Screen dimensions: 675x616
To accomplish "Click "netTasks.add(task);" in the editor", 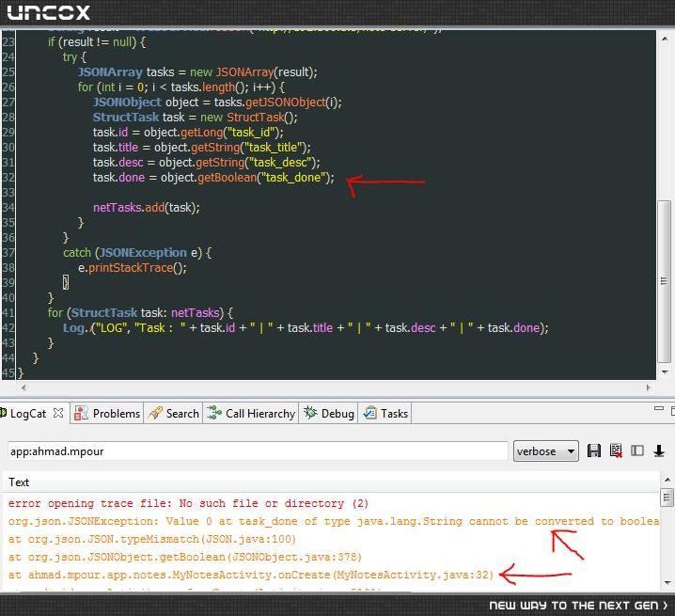I will tap(147, 208).
